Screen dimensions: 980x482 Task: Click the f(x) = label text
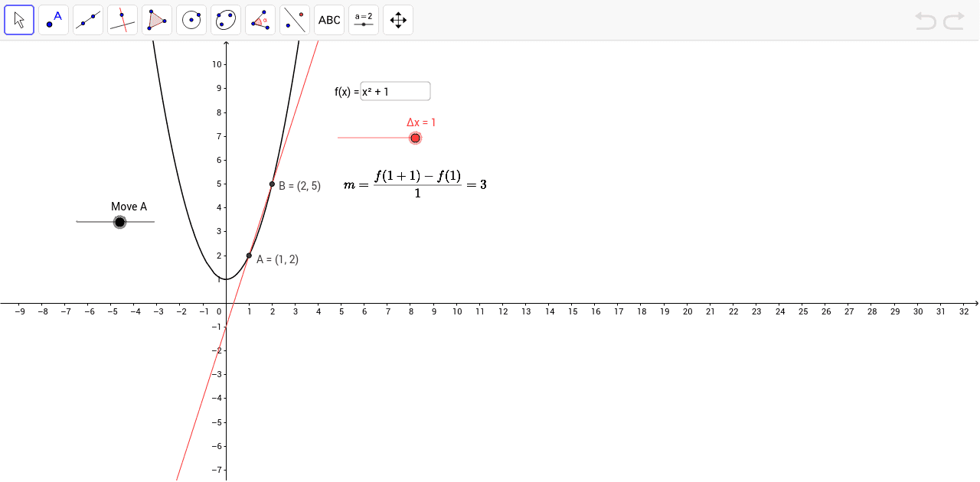346,92
